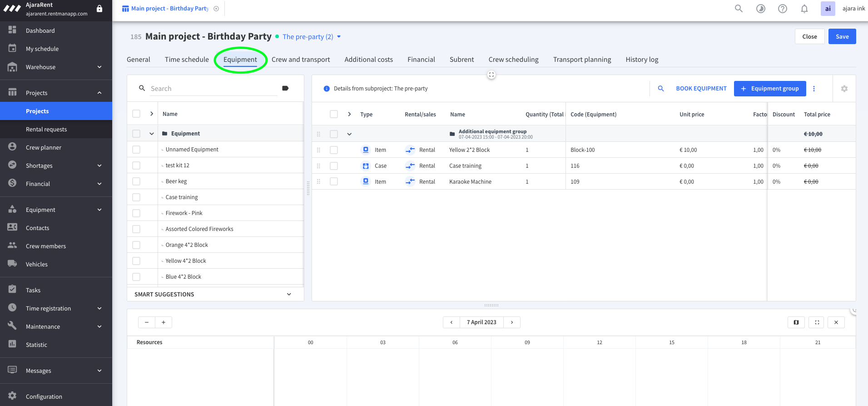Open the column settings gear icon
The width and height of the screenshot is (868, 406).
click(x=844, y=89)
